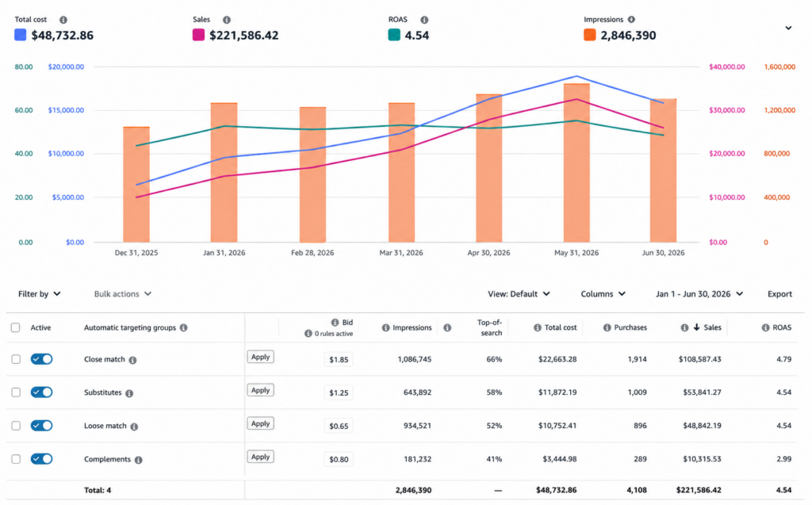Click the Dec 31, 2025 impressions bar

pyautogui.click(x=136, y=185)
